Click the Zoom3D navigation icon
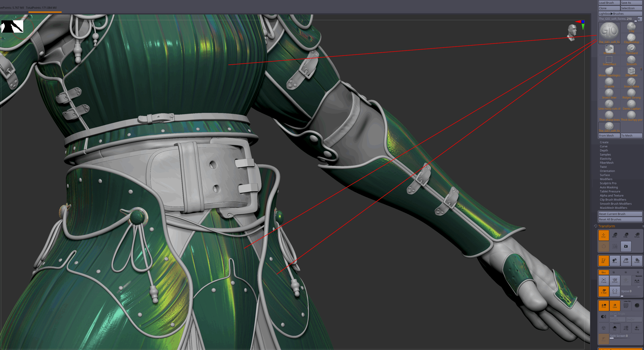 point(626,260)
